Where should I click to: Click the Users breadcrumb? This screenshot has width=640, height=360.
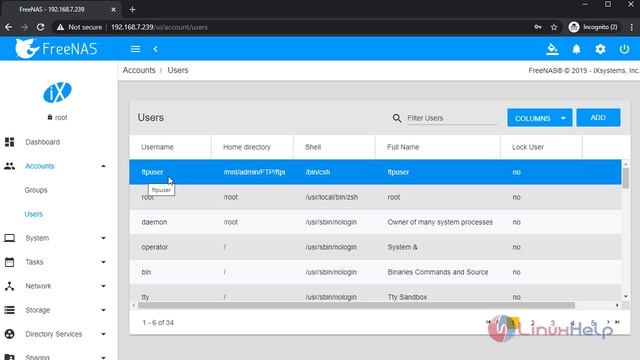click(178, 70)
